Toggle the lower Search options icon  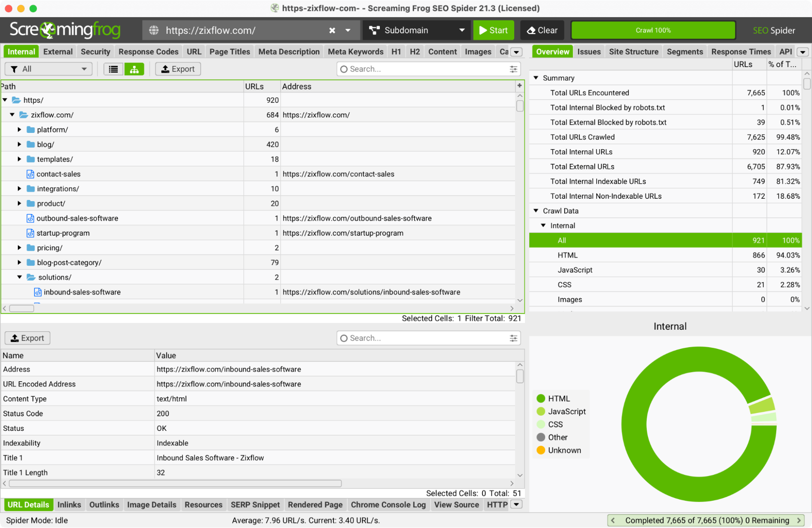tap(513, 338)
